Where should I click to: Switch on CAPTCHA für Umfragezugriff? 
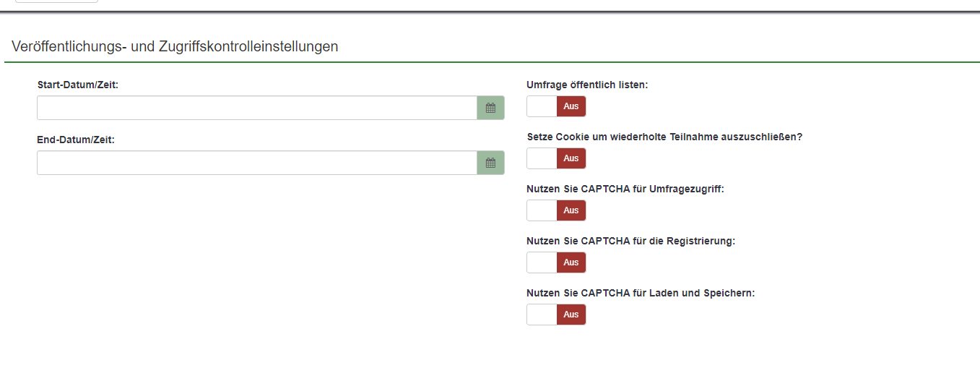click(556, 210)
